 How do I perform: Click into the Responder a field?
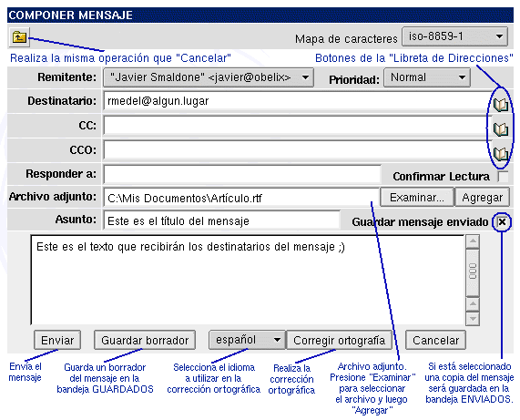pyautogui.click(x=242, y=175)
